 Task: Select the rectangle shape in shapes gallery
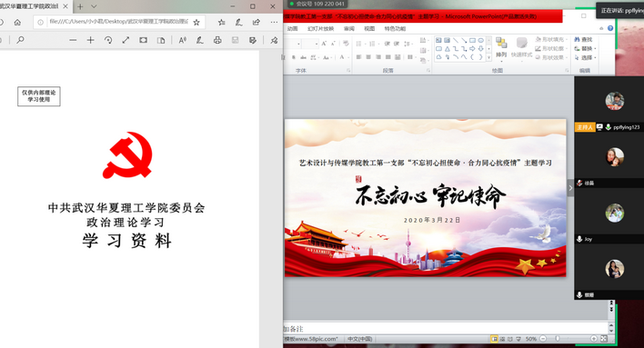click(x=472, y=40)
